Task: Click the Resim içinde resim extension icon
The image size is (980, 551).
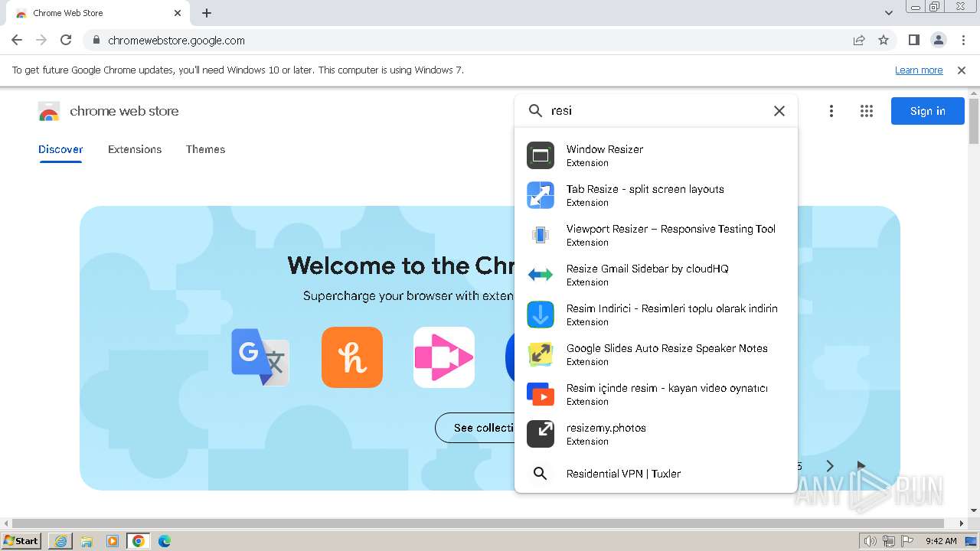Action: point(541,394)
